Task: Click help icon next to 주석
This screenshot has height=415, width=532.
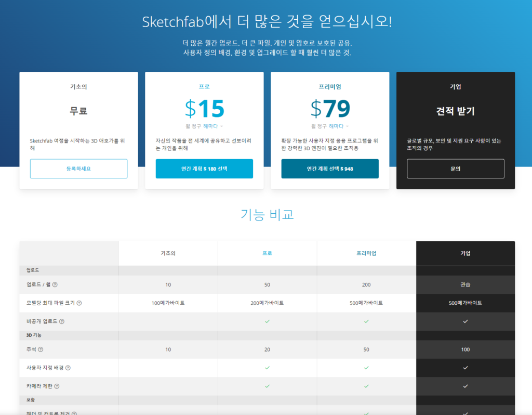Action: pos(41,349)
